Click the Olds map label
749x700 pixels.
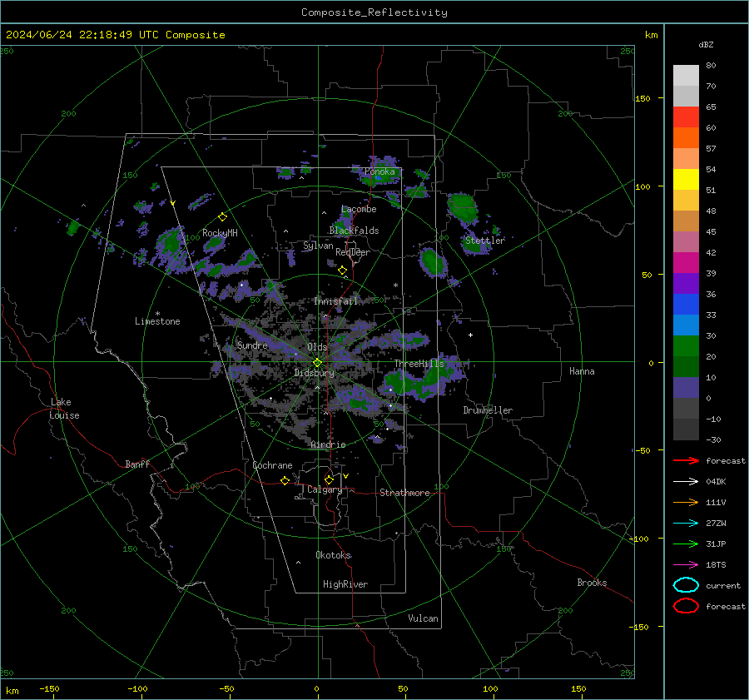point(317,347)
